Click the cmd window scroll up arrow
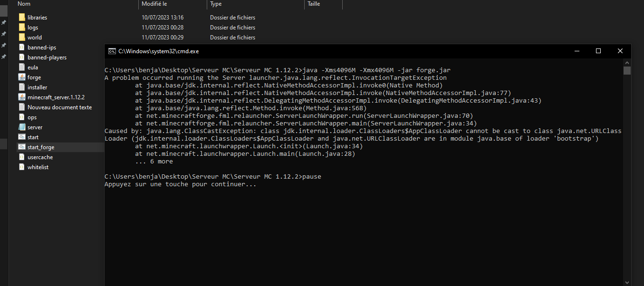Image resolution: width=644 pixels, height=286 pixels. coord(627,62)
